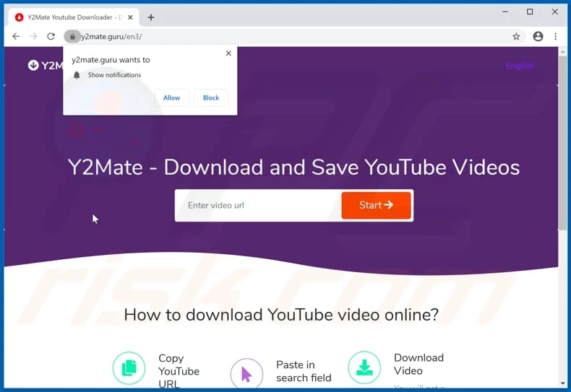Click the 'Show notifications' label
Image resolution: width=571 pixels, height=392 pixels.
click(114, 75)
